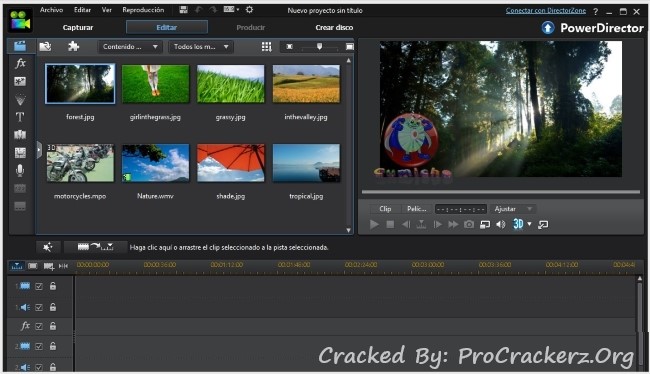
Task: Open the Contenido filter dropdown
Action: (130, 47)
